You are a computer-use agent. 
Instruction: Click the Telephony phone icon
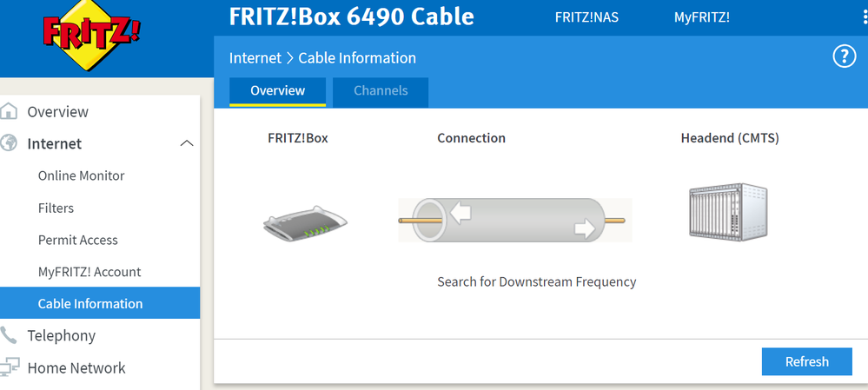pyautogui.click(x=10, y=335)
